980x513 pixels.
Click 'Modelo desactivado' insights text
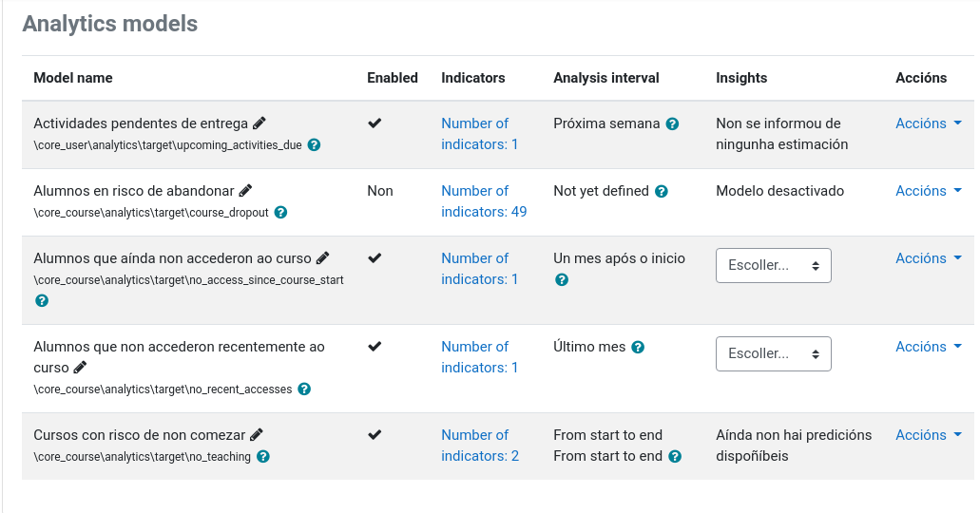pyautogui.click(x=780, y=191)
